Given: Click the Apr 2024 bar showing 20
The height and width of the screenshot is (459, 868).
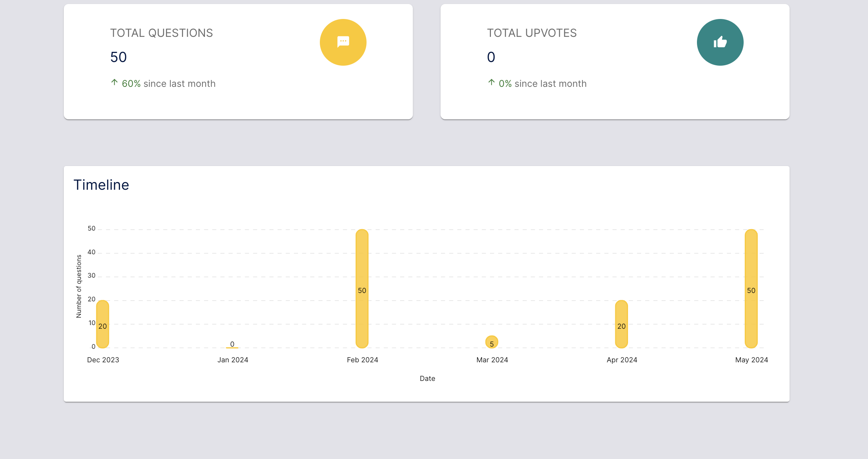Looking at the screenshot, I should coord(621,324).
